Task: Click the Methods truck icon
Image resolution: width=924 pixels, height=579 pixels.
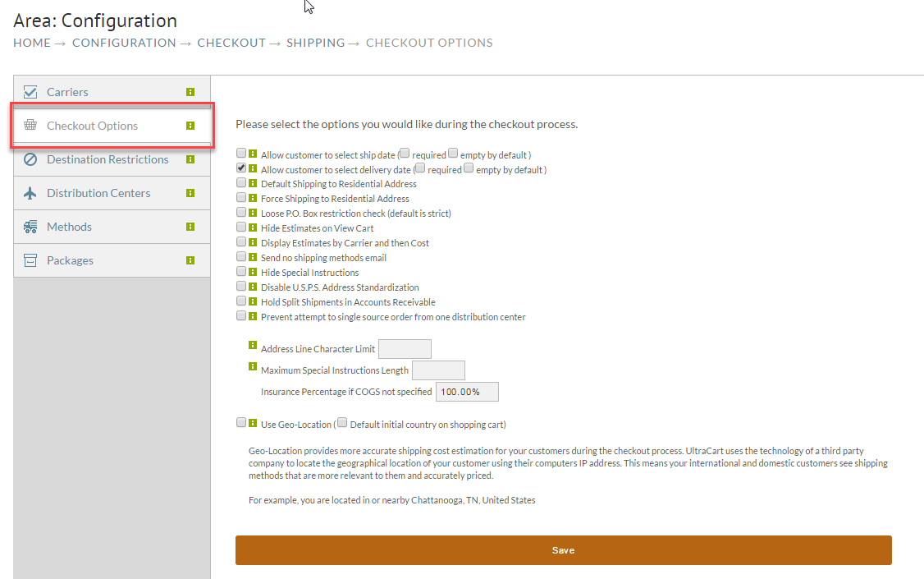Action: tap(30, 227)
